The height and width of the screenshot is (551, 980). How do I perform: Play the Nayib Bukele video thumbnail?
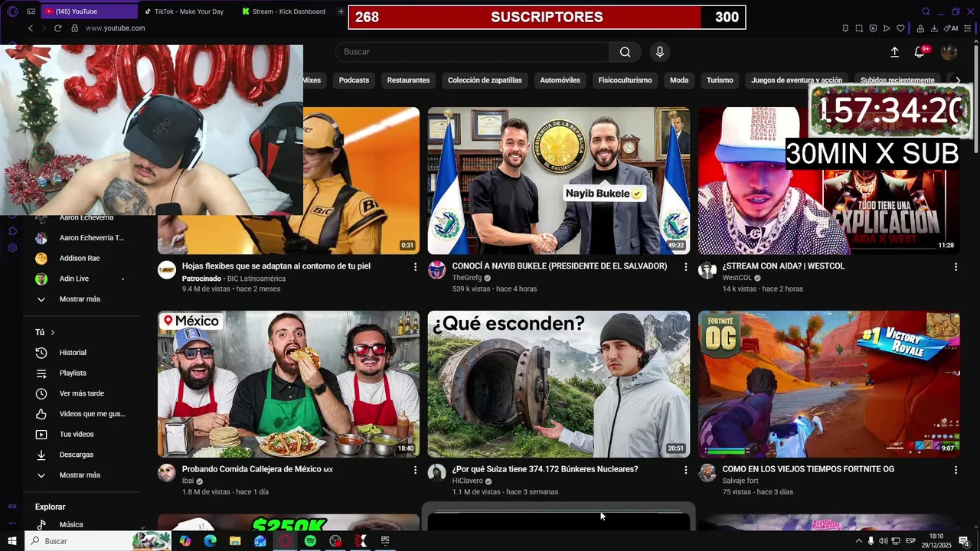pos(559,181)
